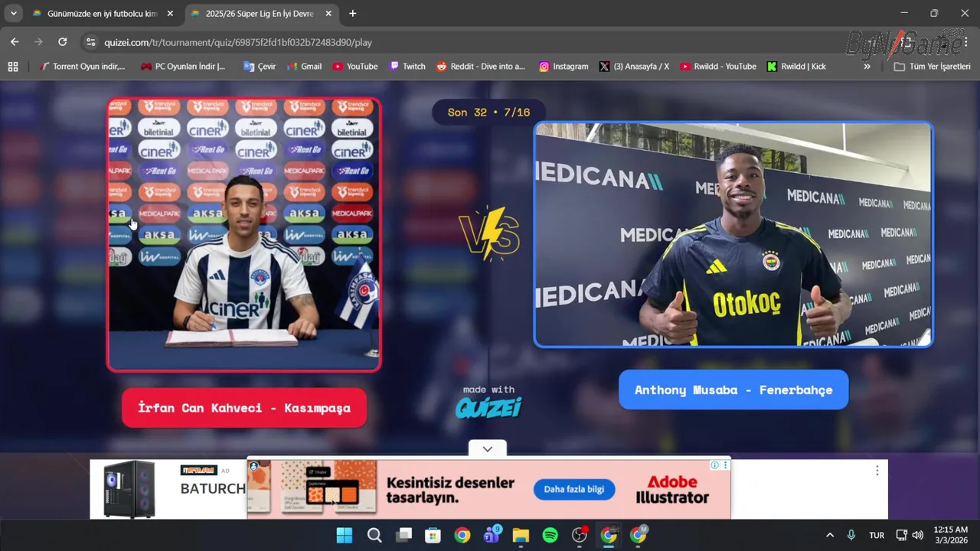The width and height of the screenshot is (980, 551).
Task: Open Task View on the taskbar
Action: tap(403, 535)
